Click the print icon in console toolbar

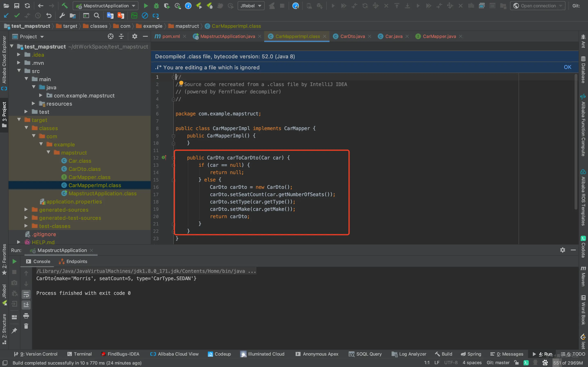[26, 316]
